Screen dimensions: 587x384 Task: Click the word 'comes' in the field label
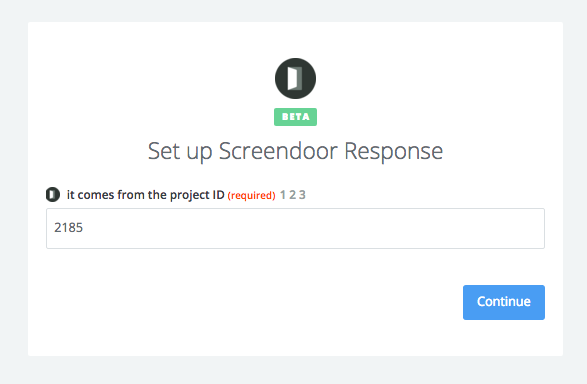pyautogui.click(x=96, y=195)
